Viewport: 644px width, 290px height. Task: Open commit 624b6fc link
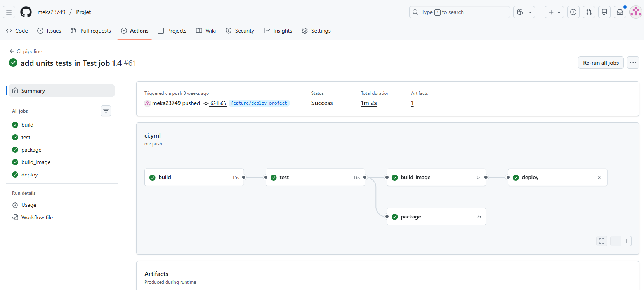[x=219, y=103]
